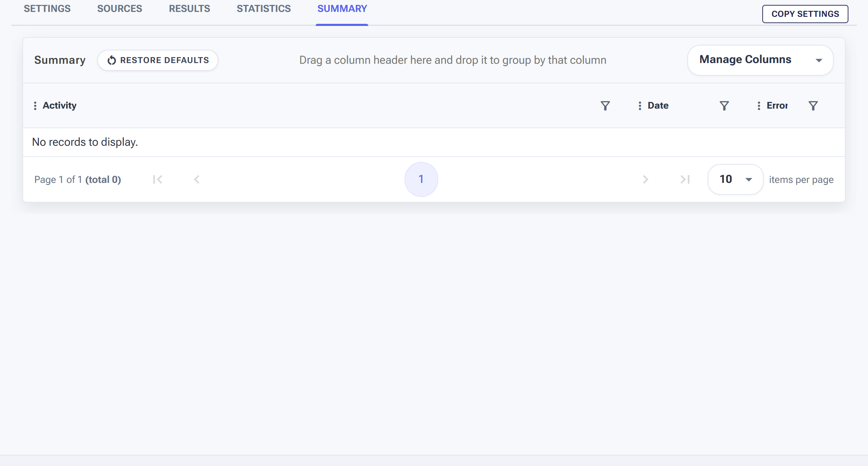Go to the previous page
The image size is (868, 466).
click(x=197, y=179)
